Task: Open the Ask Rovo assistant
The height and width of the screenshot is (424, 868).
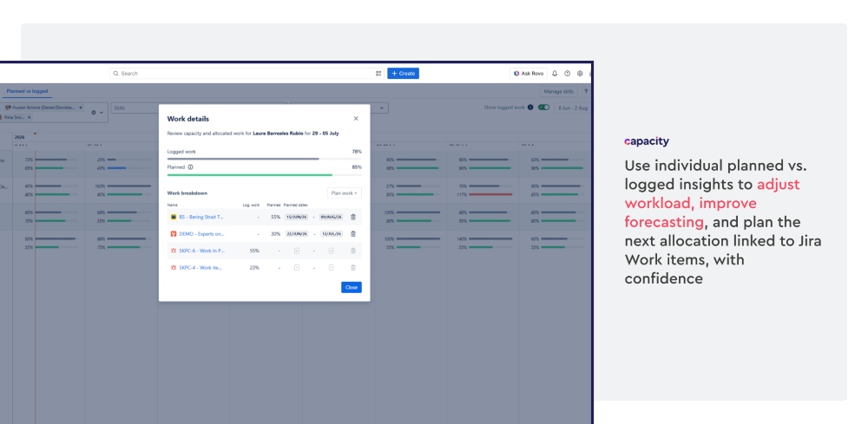Action: [x=529, y=74]
